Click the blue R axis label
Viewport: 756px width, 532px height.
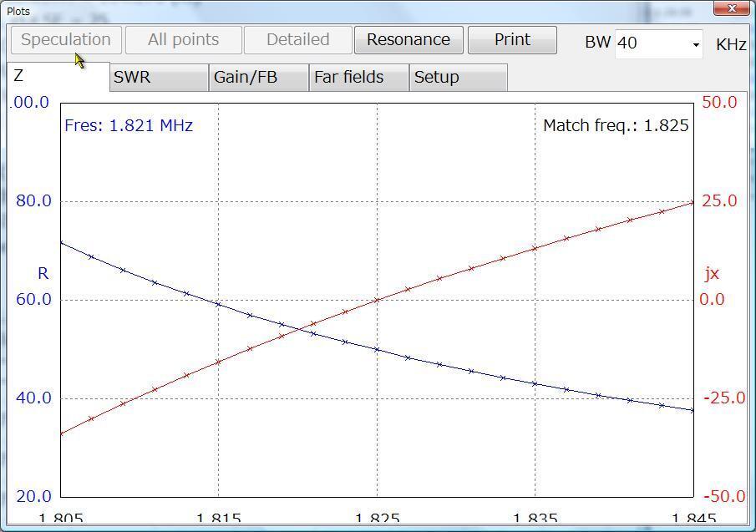pos(42,274)
